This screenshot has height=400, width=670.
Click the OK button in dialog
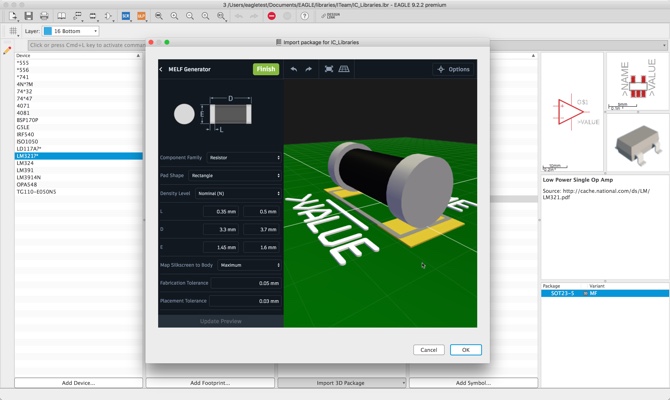[x=466, y=350]
